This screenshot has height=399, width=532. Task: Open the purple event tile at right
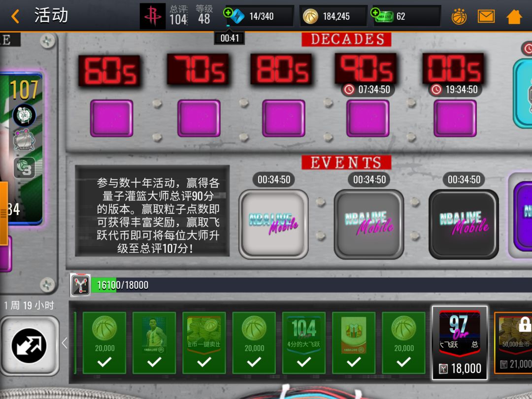[521, 216]
